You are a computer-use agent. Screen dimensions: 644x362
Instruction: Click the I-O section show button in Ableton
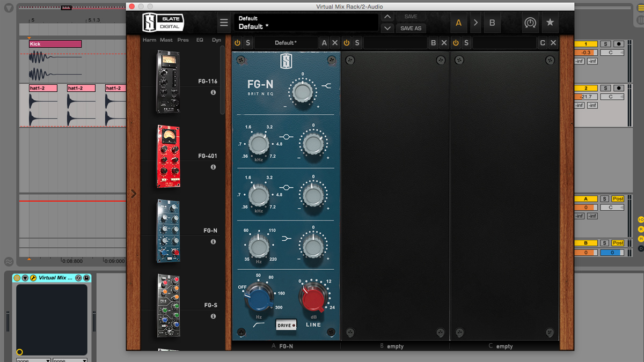tap(641, 220)
